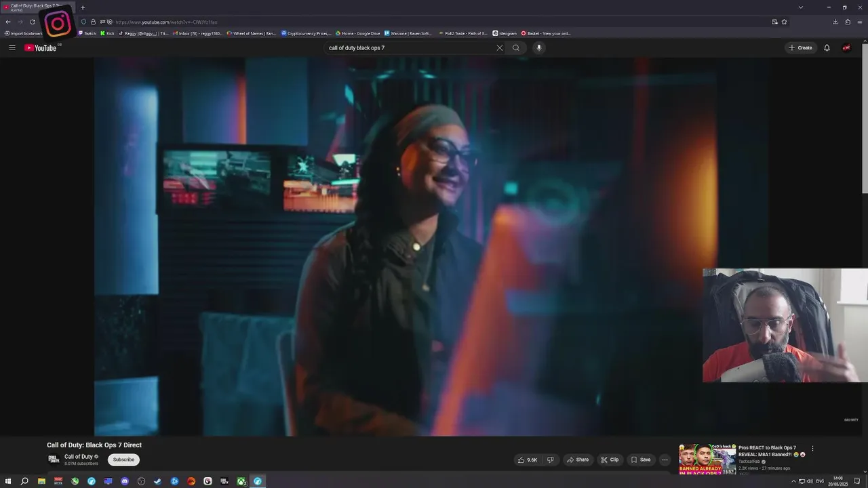Open the Call of Duty channel name
The width and height of the screenshot is (868, 488).
point(79,456)
